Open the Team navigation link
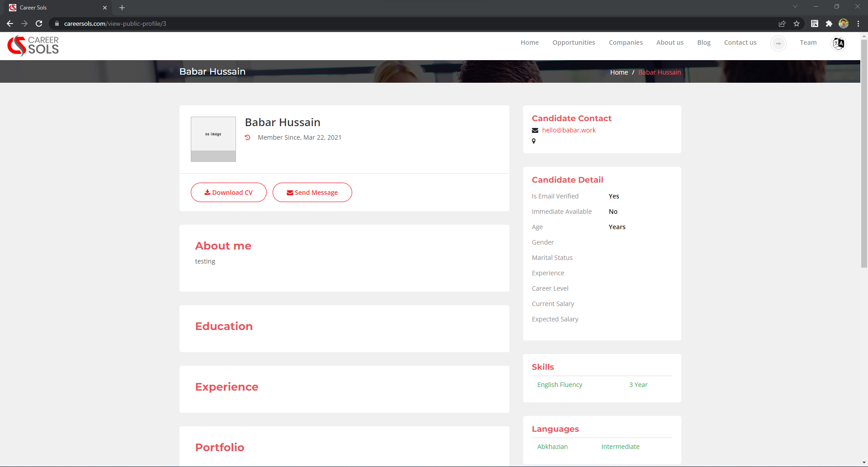The width and height of the screenshot is (868, 467). pos(808,42)
